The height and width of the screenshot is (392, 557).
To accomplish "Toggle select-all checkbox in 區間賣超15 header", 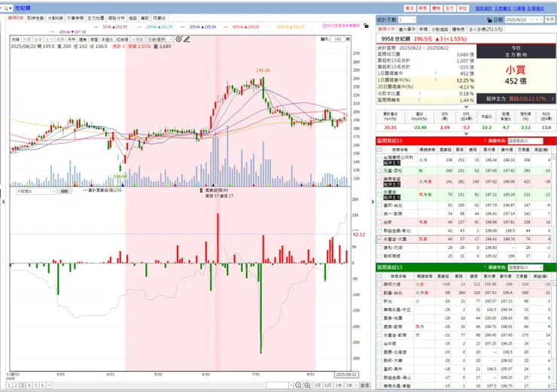I will point(379,276).
